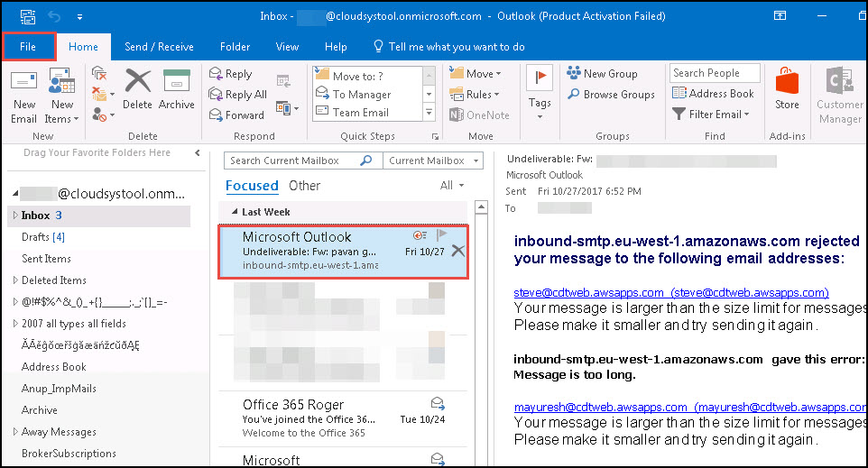Click New Group
The width and height of the screenshot is (868, 468).
coord(603,74)
